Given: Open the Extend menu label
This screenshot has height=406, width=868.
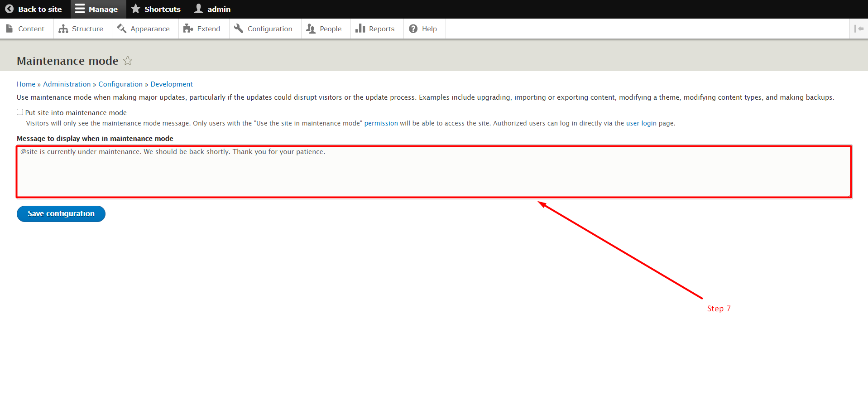Looking at the screenshot, I should [209, 29].
